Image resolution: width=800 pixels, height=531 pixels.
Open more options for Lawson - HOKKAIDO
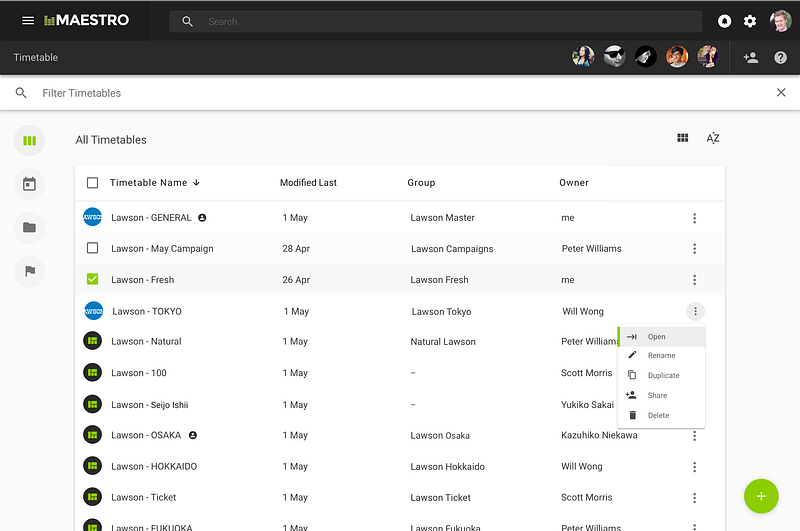tap(694, 467)
